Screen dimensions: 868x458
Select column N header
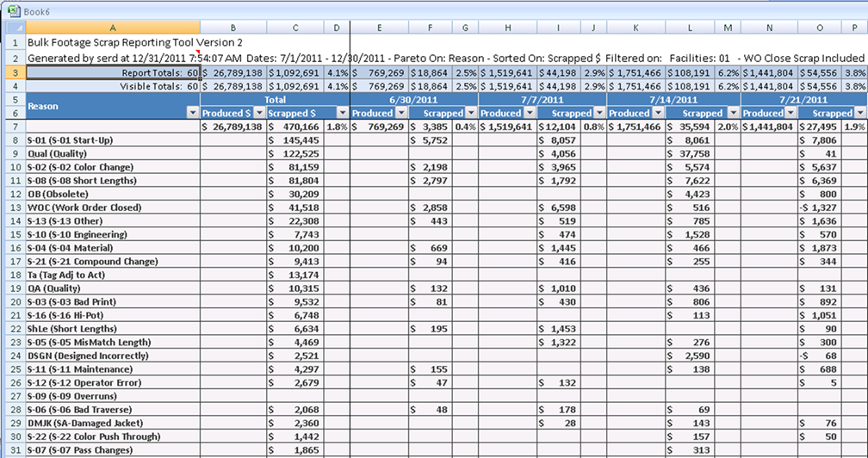tap(770, 28)
